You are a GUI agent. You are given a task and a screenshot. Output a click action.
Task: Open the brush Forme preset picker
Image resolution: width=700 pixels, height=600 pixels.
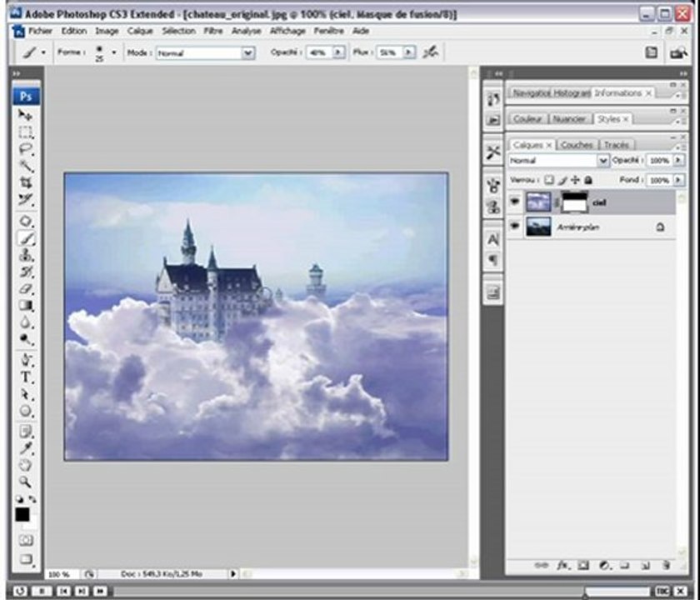point(114,52)
